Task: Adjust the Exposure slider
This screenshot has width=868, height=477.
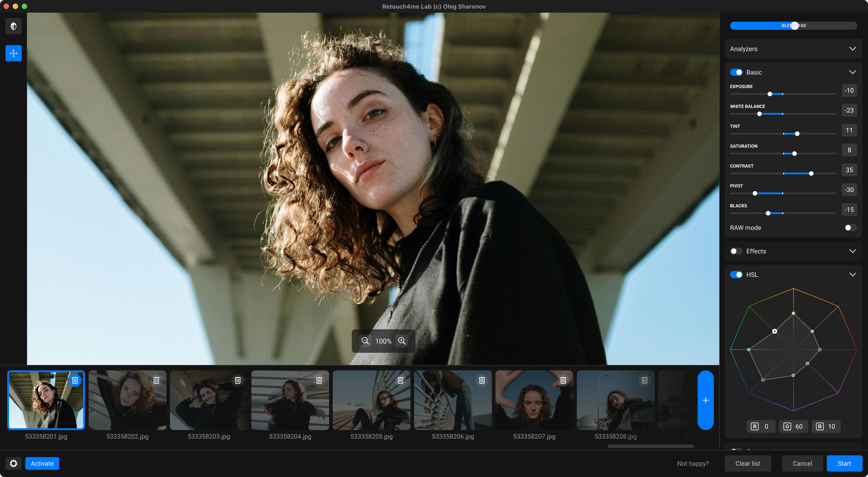Action: tap(770, 94)
